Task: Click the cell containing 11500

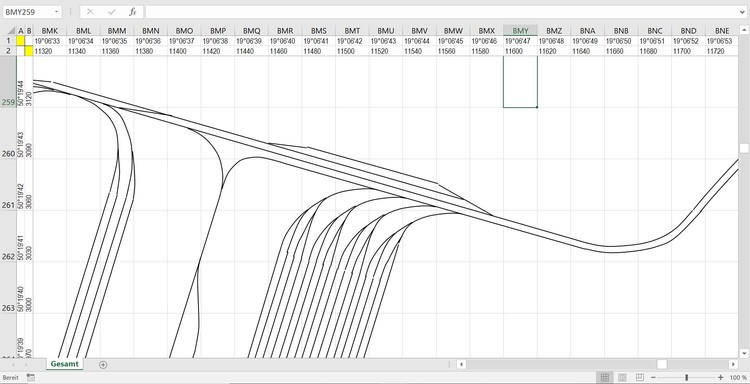Action: 352,51
